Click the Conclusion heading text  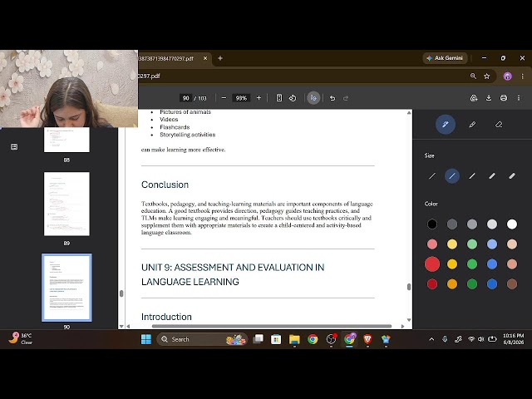[x=165, y=185]
